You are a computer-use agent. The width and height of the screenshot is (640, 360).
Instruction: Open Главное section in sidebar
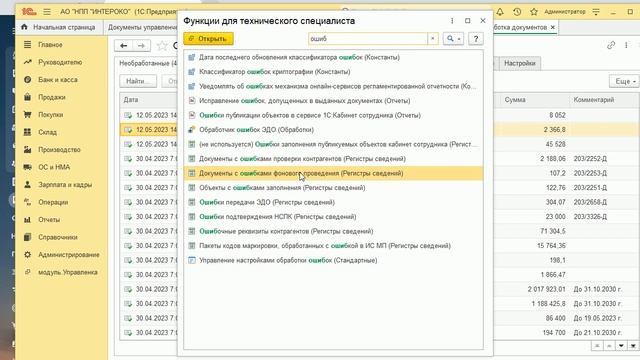click(50, 44)
